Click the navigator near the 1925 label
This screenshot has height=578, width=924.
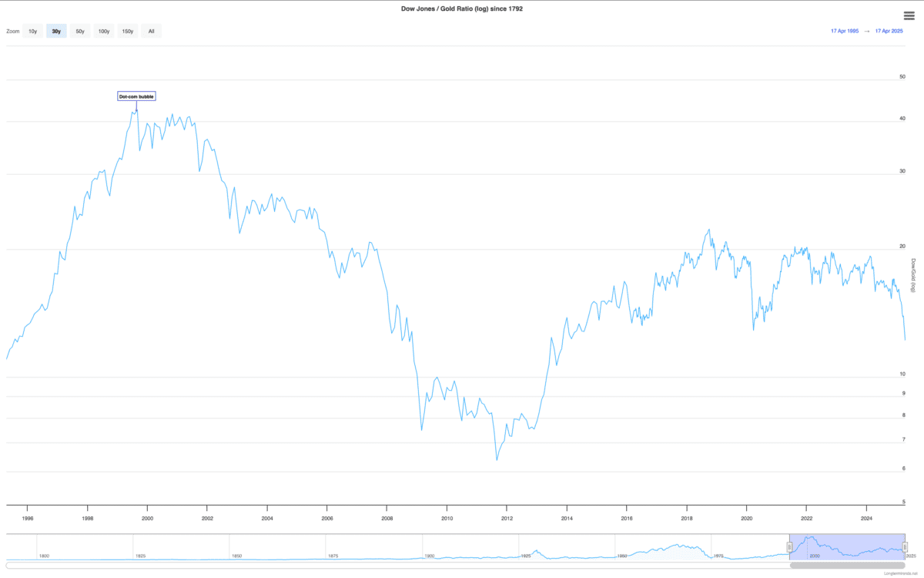pos(526,549)
